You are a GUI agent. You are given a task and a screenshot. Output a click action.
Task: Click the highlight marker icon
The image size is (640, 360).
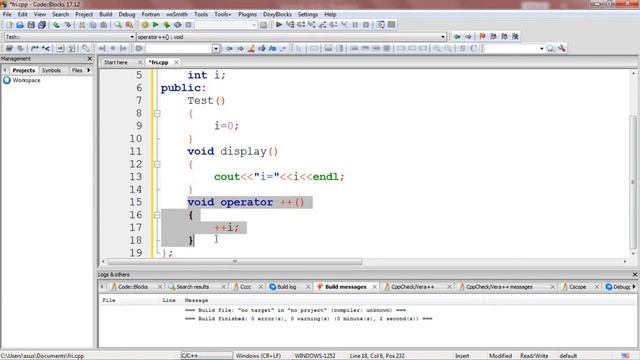[x=251, y=49]
